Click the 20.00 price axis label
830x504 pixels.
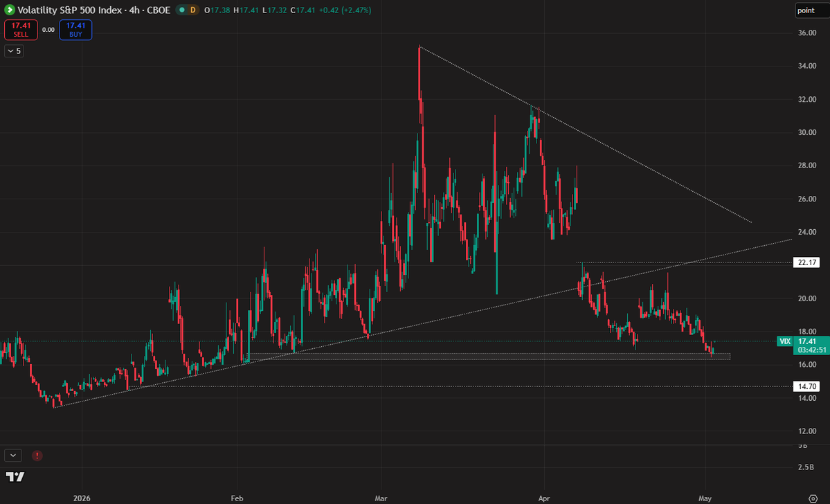point(806,298)
